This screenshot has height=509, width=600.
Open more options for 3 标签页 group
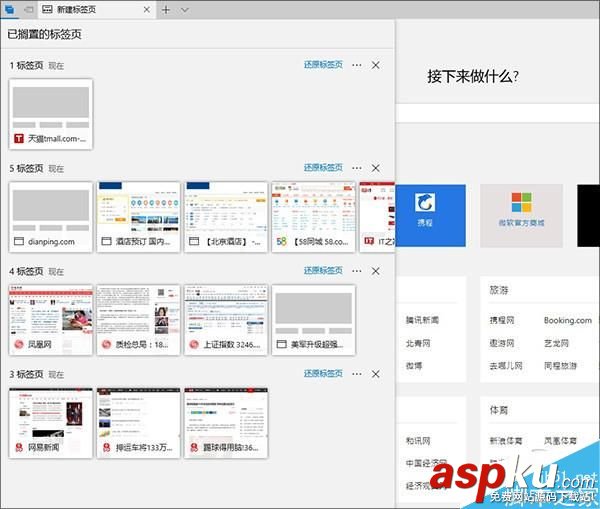click(x=357, y=374)
